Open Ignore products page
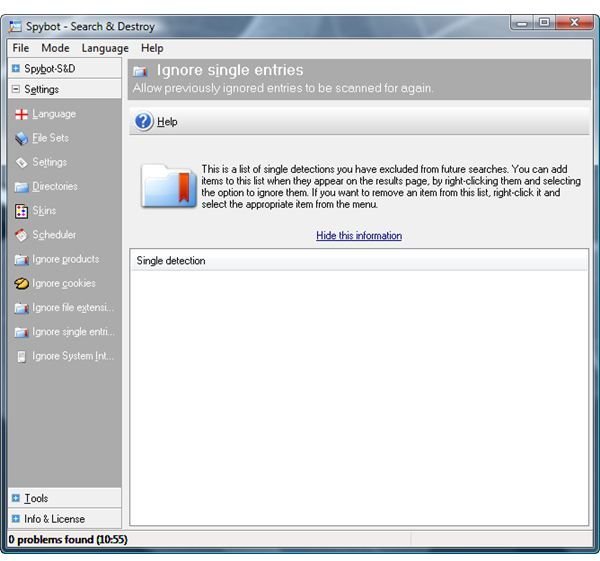 [65, 259]
